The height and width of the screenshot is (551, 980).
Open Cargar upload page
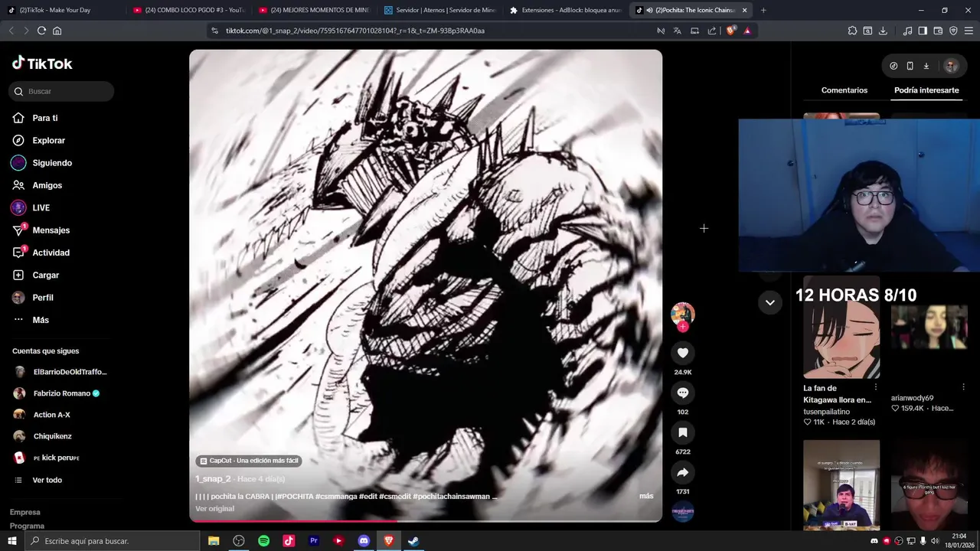click(45, 275)
